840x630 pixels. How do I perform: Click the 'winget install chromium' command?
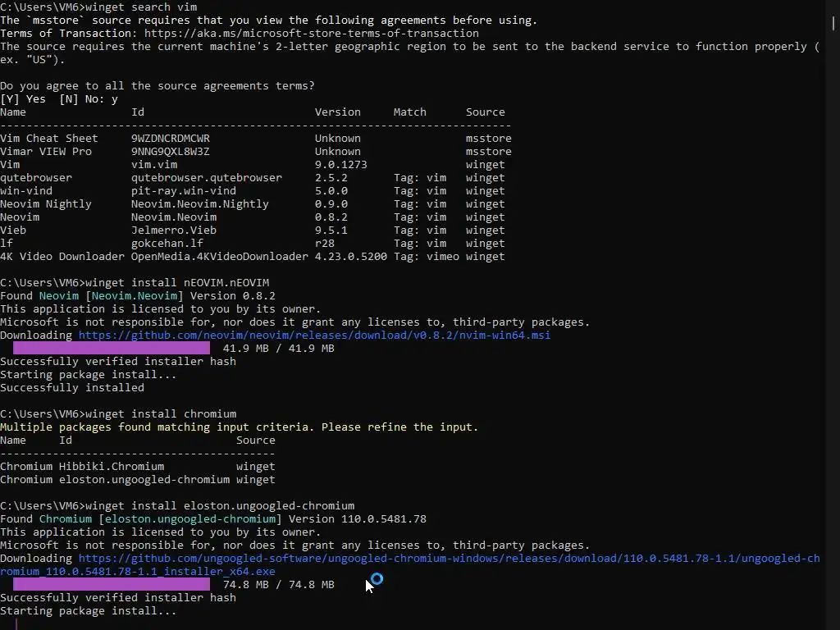click(161, 414)
